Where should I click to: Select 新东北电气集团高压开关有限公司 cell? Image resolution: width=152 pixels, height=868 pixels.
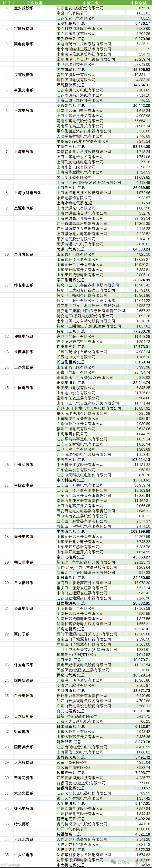(86, 562)
